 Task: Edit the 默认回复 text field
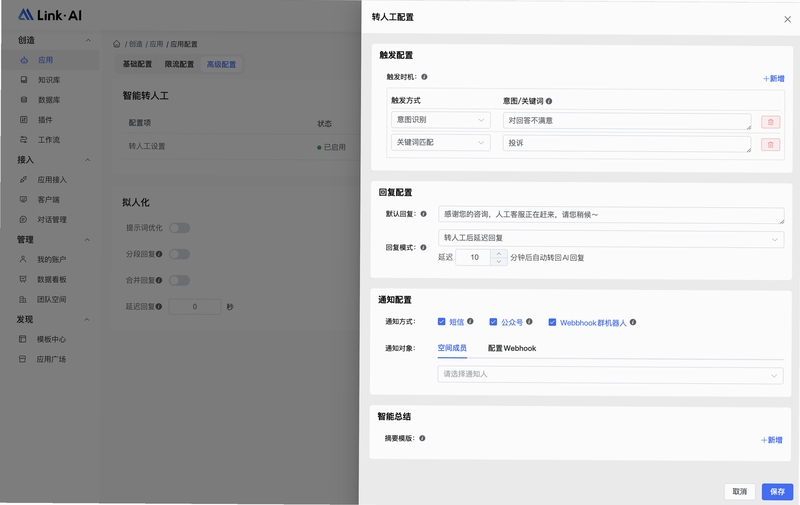611,215
